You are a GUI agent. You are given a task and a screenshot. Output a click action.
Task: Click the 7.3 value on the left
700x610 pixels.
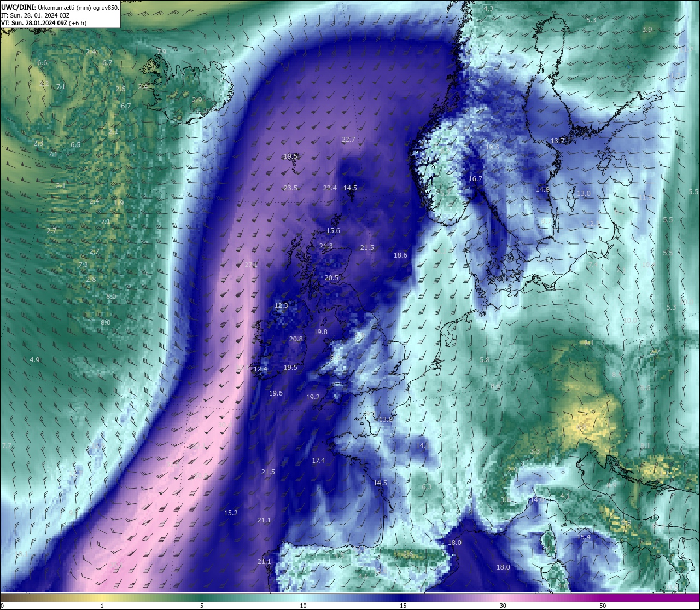coord(83,265)
